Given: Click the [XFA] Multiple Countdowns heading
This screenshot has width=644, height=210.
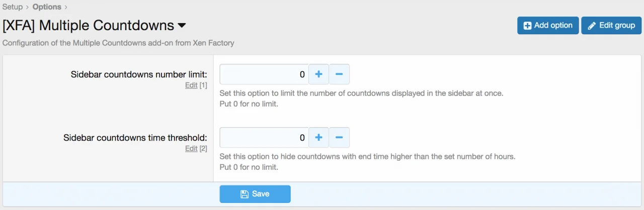Looking at the screenshot, I should 88,25.
